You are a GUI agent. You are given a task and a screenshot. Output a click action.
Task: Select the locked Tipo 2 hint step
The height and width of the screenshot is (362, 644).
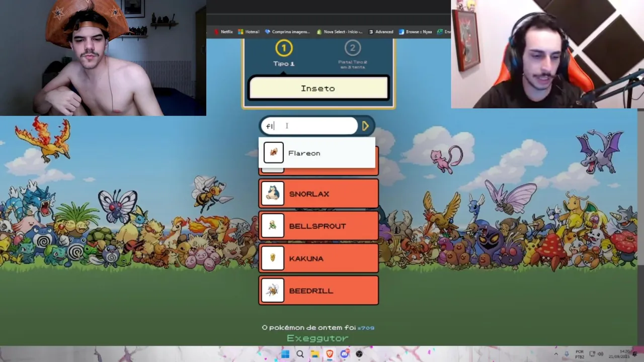click(x=352, y=55)
